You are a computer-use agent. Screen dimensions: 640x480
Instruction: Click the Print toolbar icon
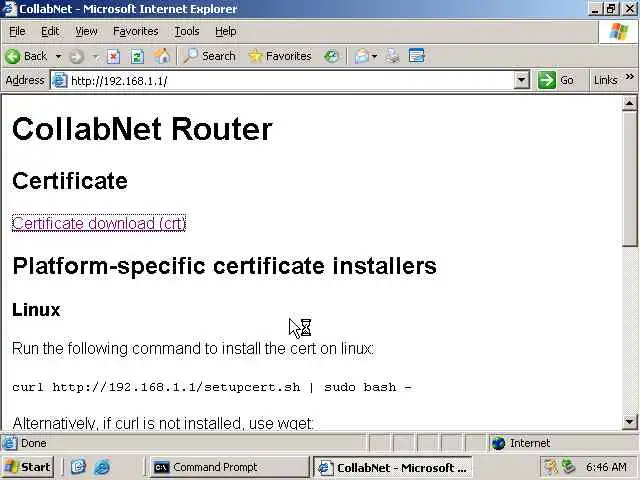[x=392, y=56]
